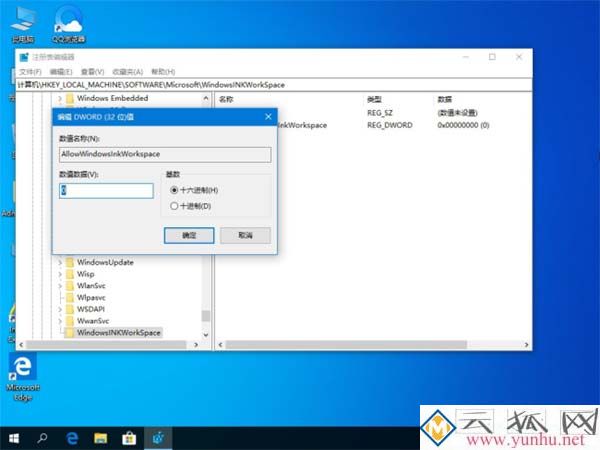600x450 pixels.
Task: Open the Microsoft Edge desktop shortcut
Action: pos(23,377)
